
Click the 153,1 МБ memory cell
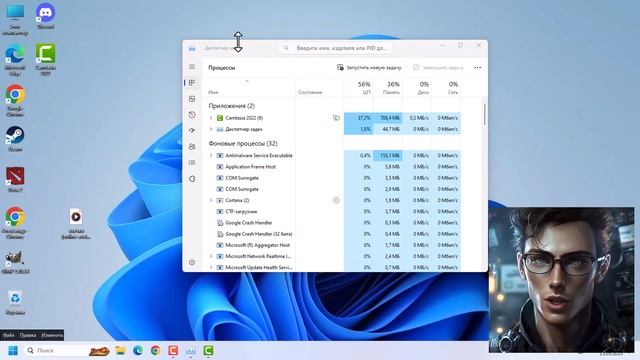pos(389,156)
